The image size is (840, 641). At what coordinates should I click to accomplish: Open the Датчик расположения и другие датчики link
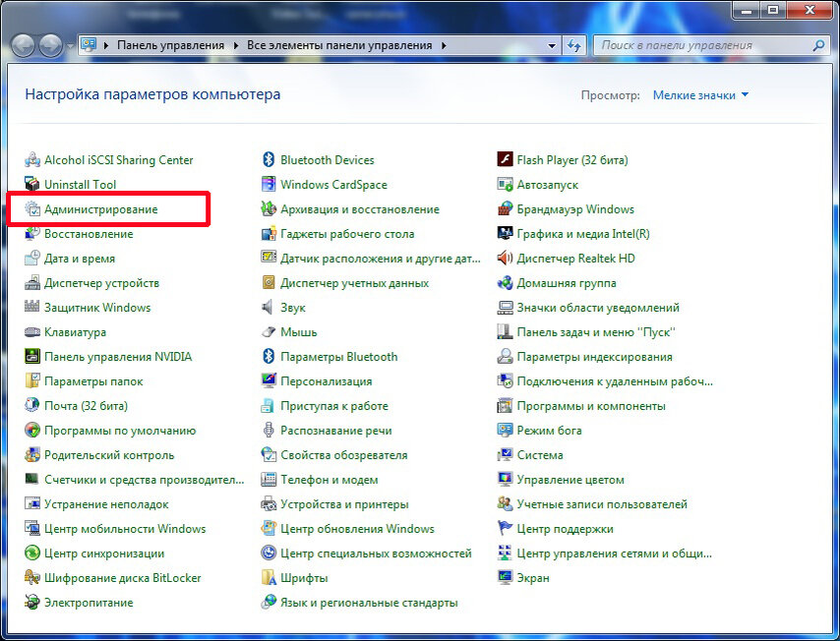[x=381, y=259]
